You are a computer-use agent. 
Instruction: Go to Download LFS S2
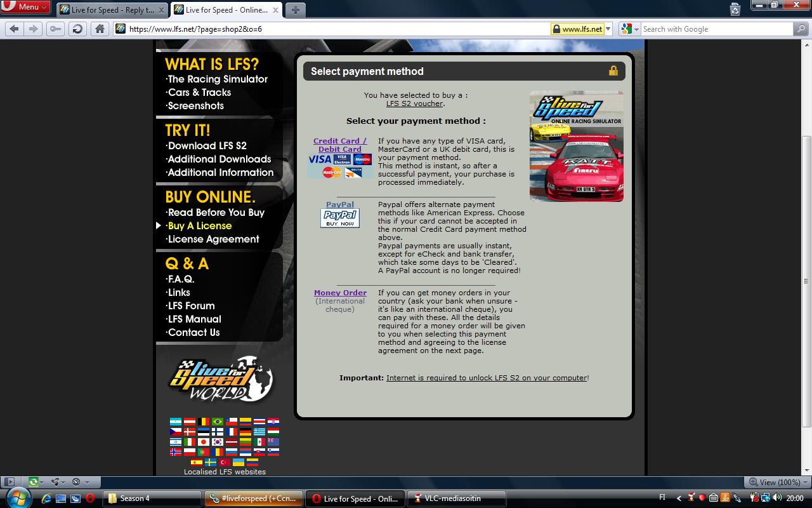coord(207,146)
